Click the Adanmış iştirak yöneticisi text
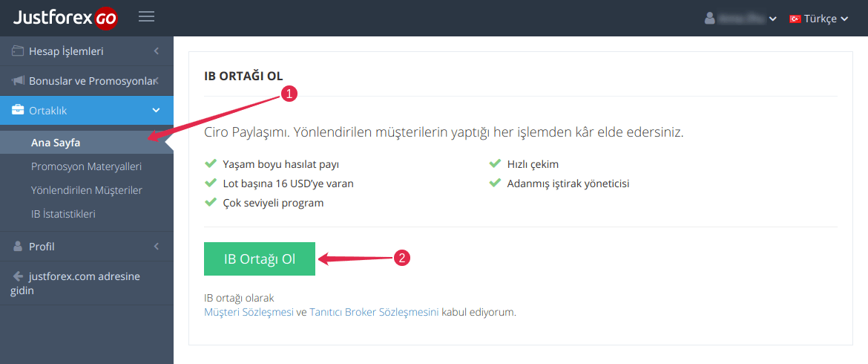 click(568, 183)
